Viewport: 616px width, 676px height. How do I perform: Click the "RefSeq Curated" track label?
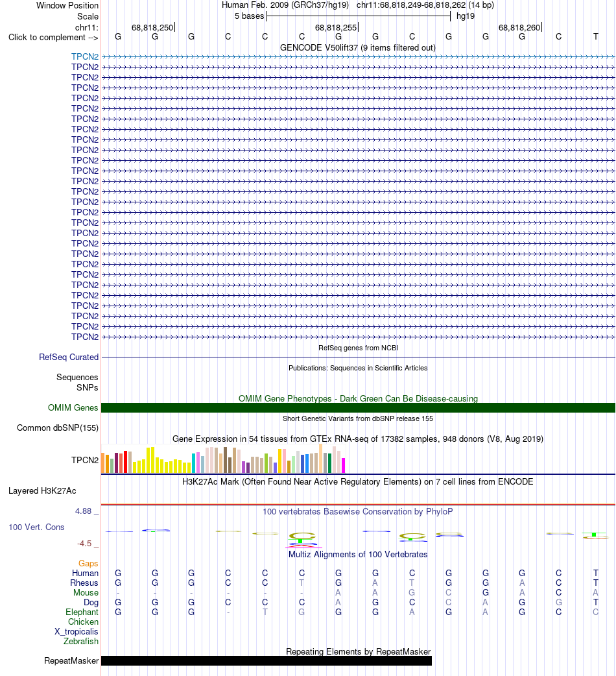click(69, 357)
